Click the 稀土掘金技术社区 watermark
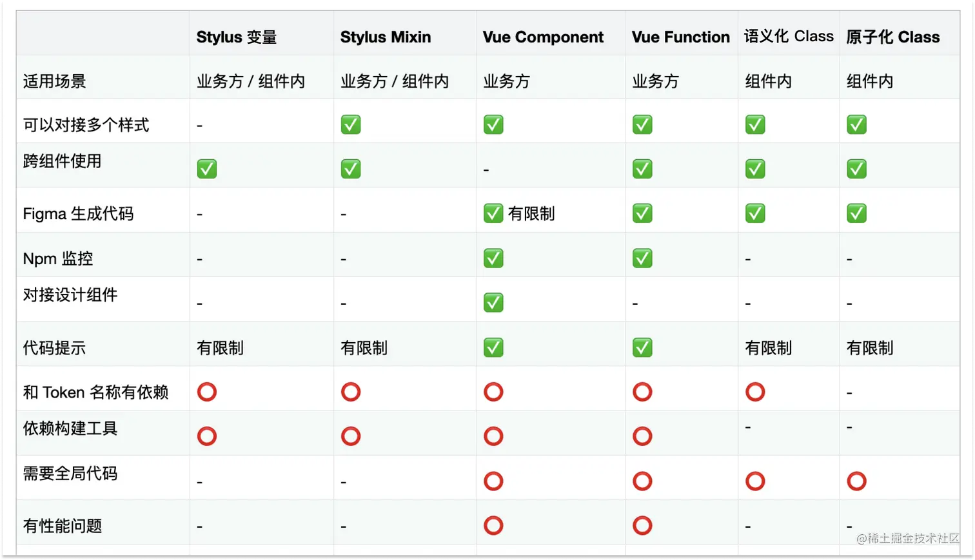 [907, 538]
